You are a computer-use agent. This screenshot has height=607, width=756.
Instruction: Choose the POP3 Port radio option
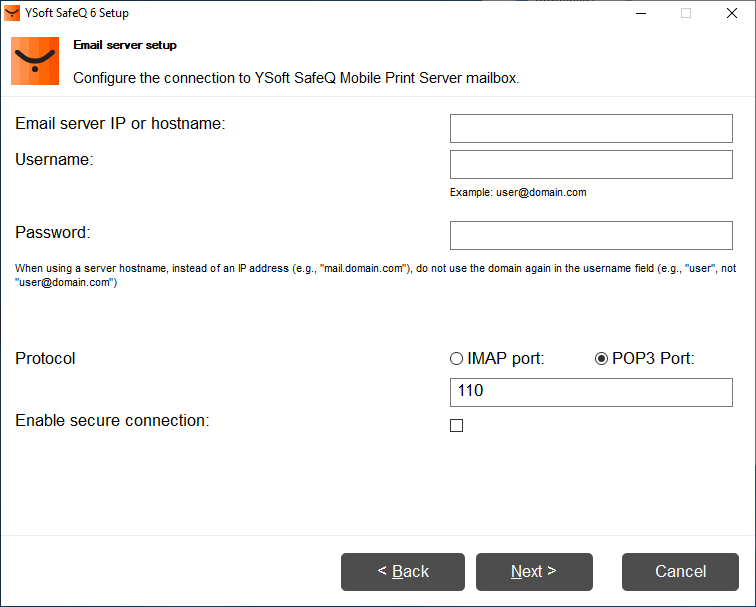point(601,359)
